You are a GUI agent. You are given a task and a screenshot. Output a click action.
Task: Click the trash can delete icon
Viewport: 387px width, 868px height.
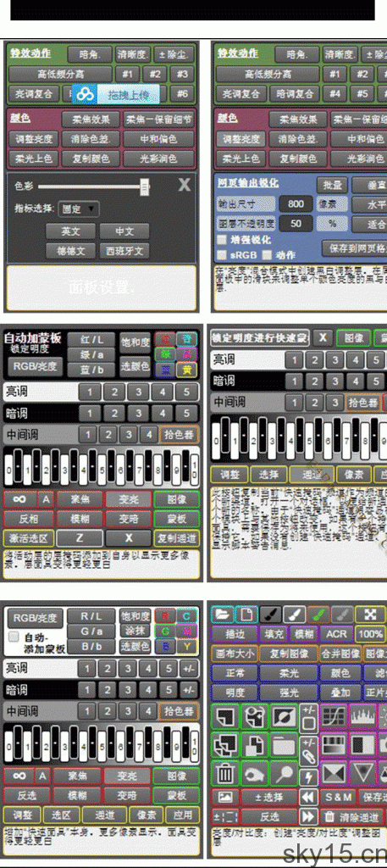coord(225,773)
